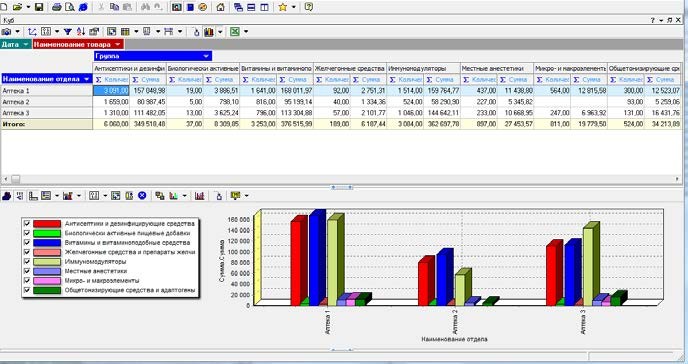Open dropdown arrow next to yellow monitor icon
688x364 pixels.
point(246,196)
